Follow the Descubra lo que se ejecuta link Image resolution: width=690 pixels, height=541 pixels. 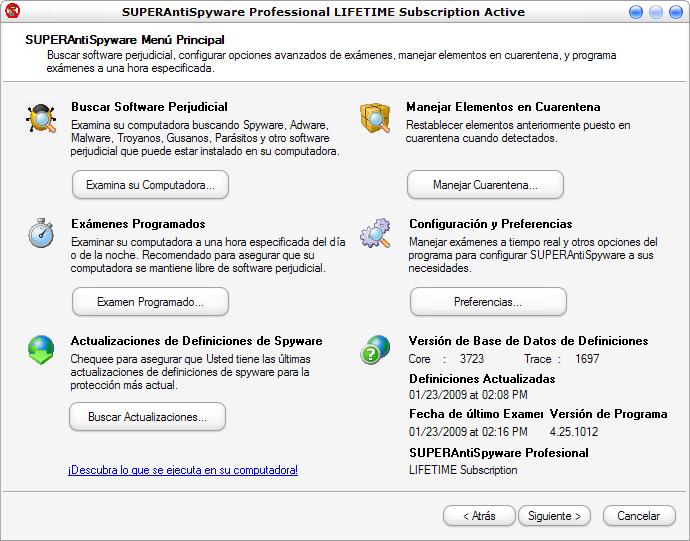(183, 469)
